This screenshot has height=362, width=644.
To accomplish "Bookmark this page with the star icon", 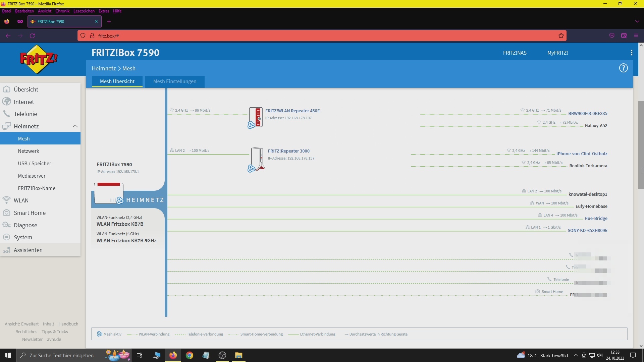I will (561, 36).
